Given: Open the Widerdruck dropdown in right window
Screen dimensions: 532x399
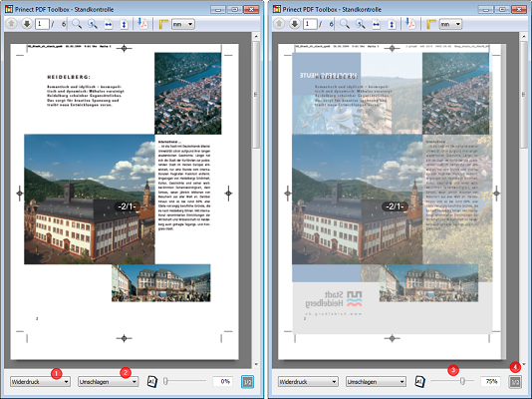Looking at the screenshot, I should pyautogui.click(x=308, y=382).
